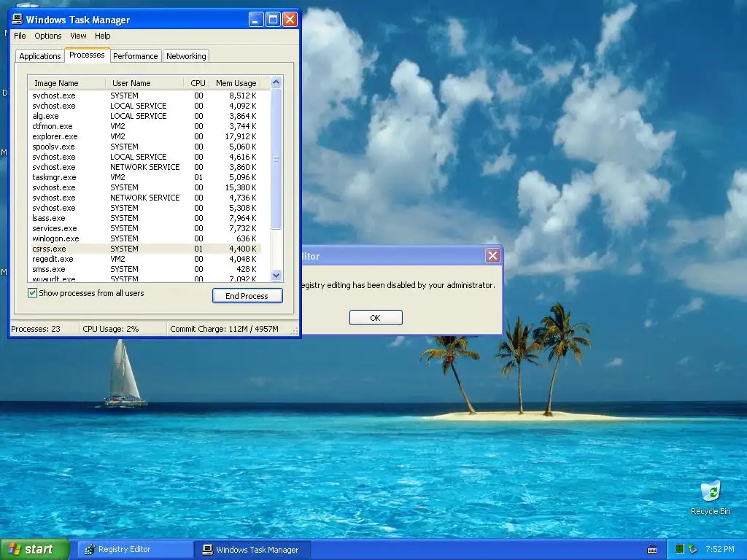This screenshot has height=560, width=747.
Task: Click the process list scroll up arrow
Action: [276, 82]
